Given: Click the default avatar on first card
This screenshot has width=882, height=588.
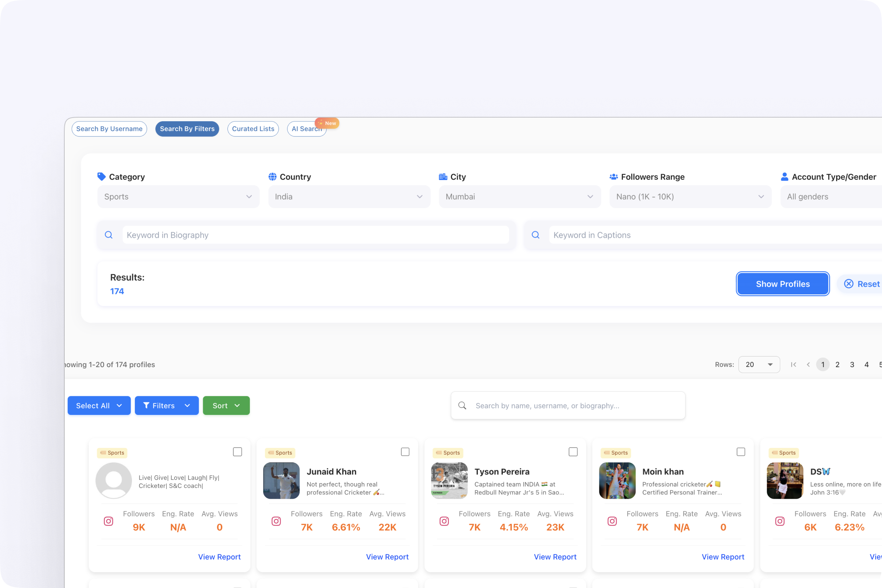Looking at the screenshot, I should point(114,480).
